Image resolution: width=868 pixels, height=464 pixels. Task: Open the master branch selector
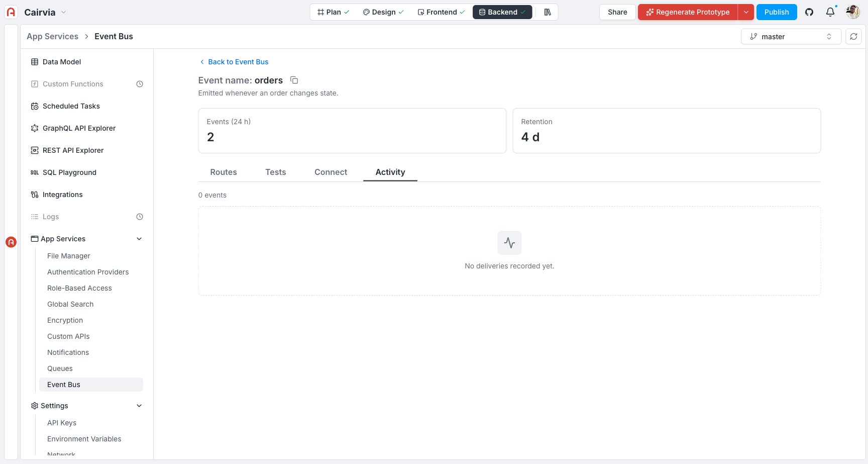791,36
